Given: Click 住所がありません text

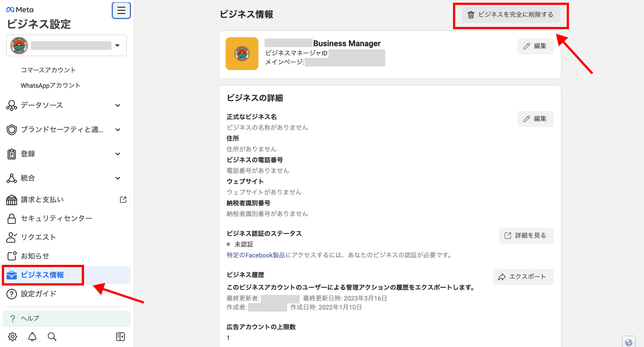Looking at the screenshot, I should 252,149.
